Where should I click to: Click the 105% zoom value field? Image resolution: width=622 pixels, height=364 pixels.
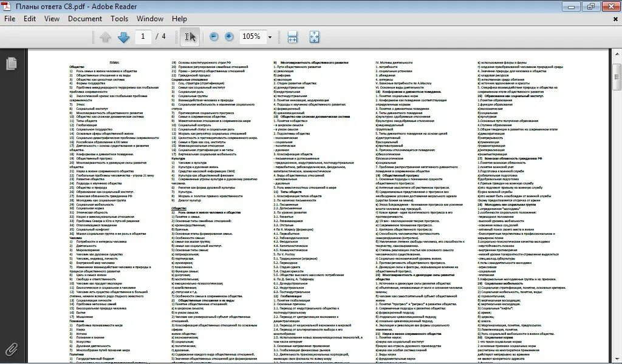252,36
